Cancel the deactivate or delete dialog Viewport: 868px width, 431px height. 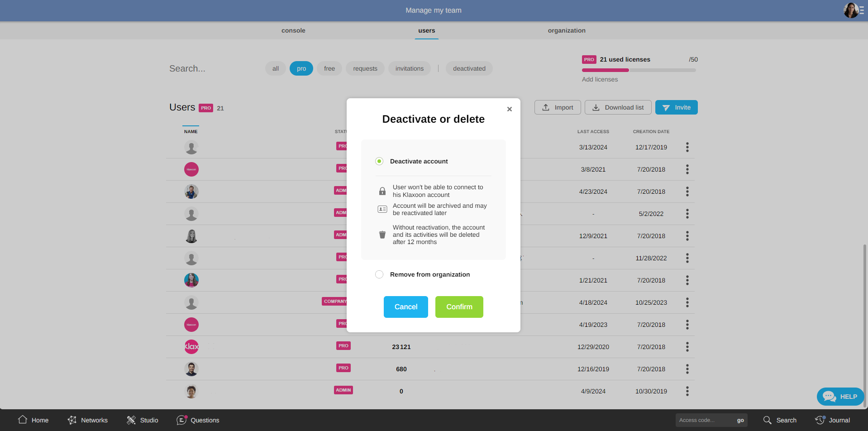(x=405, y=307)
